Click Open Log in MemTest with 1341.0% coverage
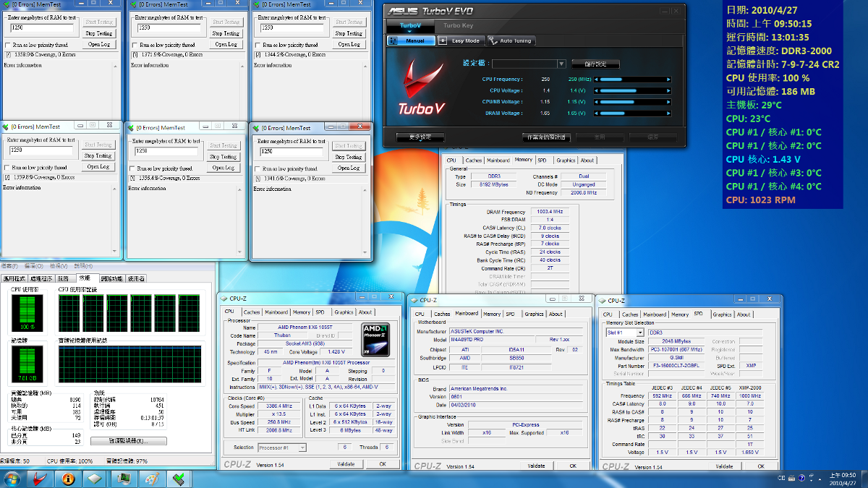This screenshot has height=488, width=868. pyautogui.click(x=349, y=168)
